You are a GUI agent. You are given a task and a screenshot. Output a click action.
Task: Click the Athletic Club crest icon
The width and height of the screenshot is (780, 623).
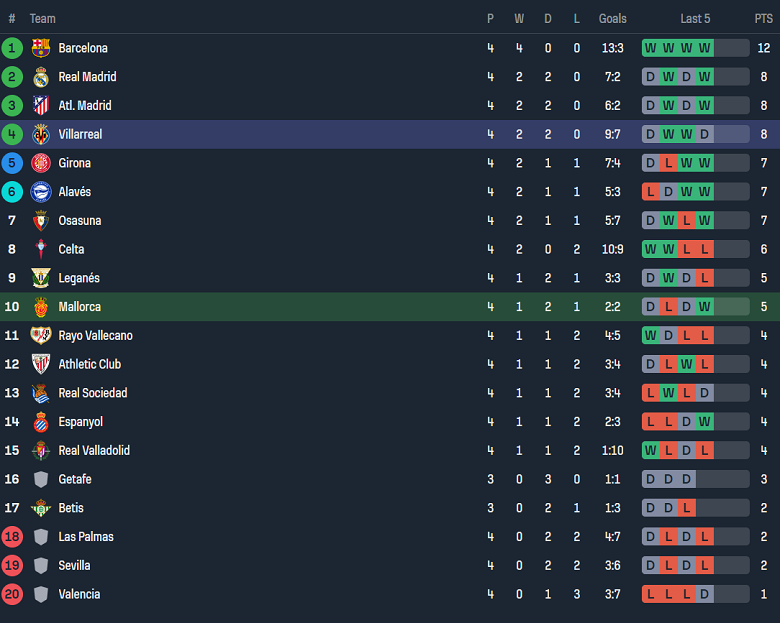click(41, 365)
